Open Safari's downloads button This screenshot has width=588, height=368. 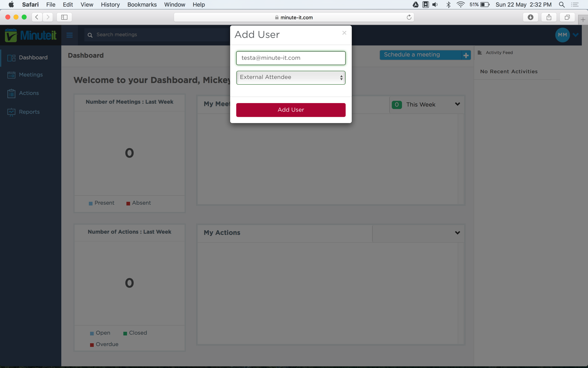(531, 17)
